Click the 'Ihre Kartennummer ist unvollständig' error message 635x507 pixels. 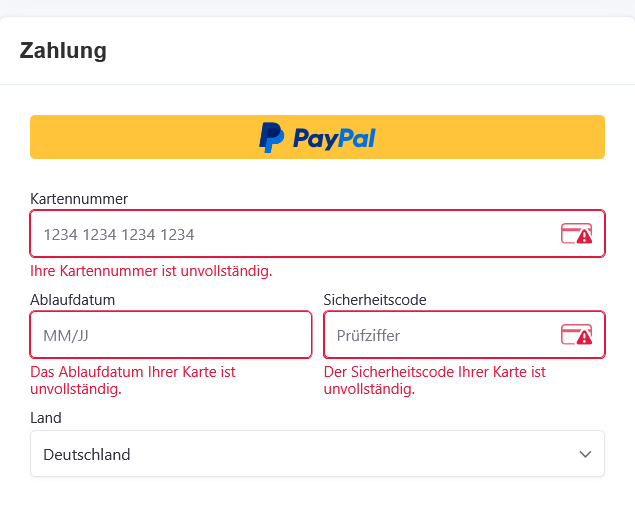click(x=151, y=271)
